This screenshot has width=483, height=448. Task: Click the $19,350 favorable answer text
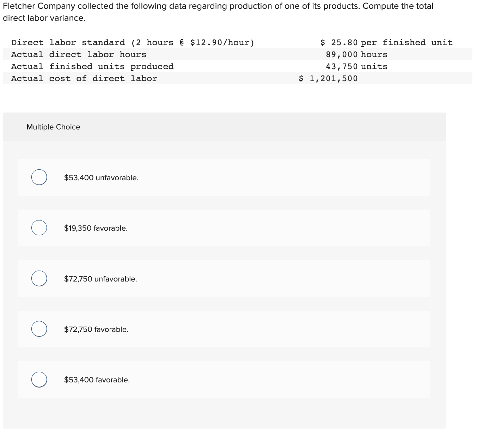(x=96, y=228)
